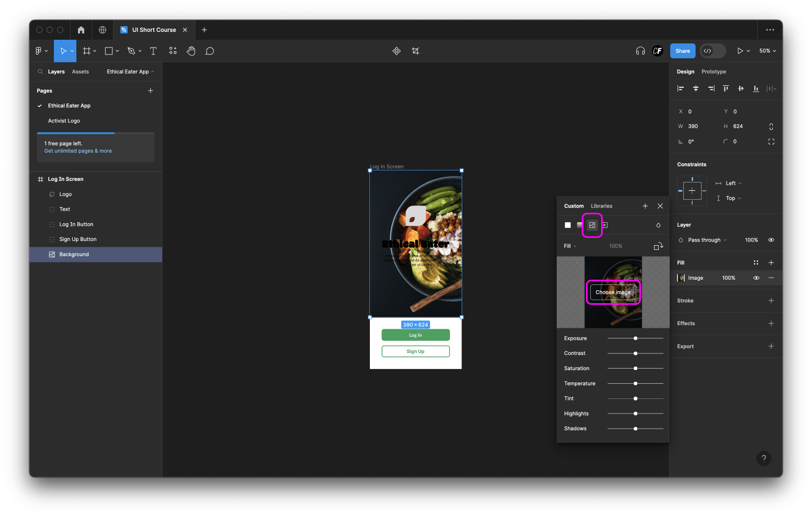Viewport: 812px width, 516px height.
Task: Select the Frame tool
Action: [86, 51]
